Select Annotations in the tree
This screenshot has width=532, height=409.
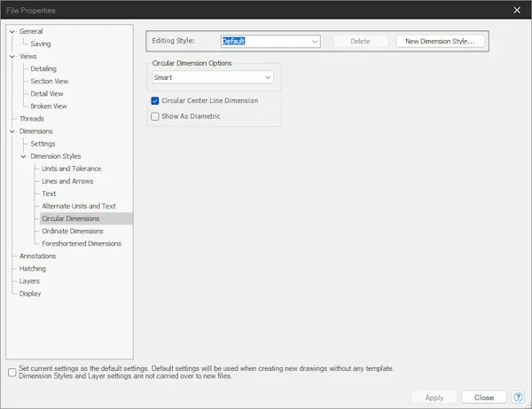click(x=37, y=256)
